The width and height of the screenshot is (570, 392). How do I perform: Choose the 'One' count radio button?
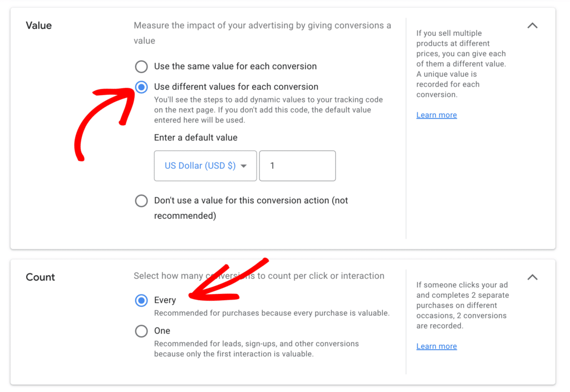[141, 331]
